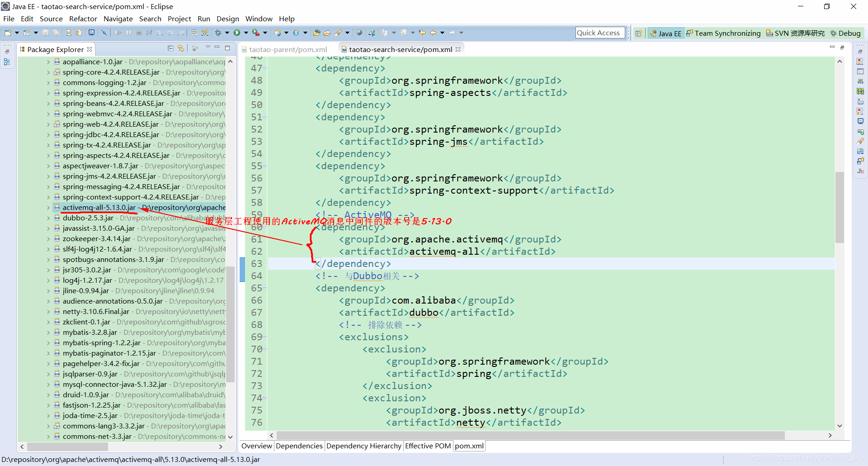Switch to Team Synchronizing perspective

coord(723,33)
